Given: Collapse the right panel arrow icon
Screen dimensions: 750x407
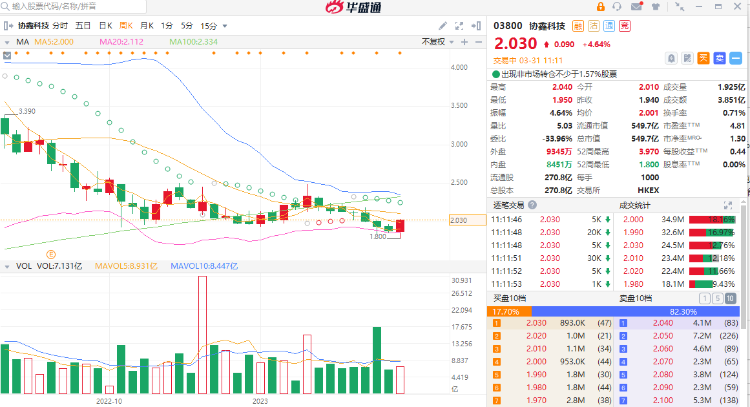Looking at the screenshot, I should (x=476, y=26).
